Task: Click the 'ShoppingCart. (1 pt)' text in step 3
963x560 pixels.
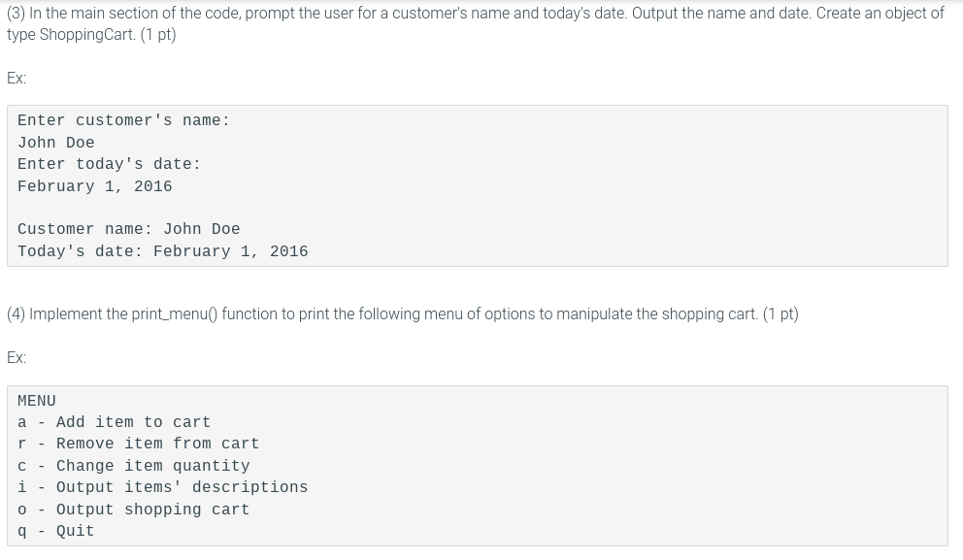Action: pyautogui.click(x=108, y=34)
